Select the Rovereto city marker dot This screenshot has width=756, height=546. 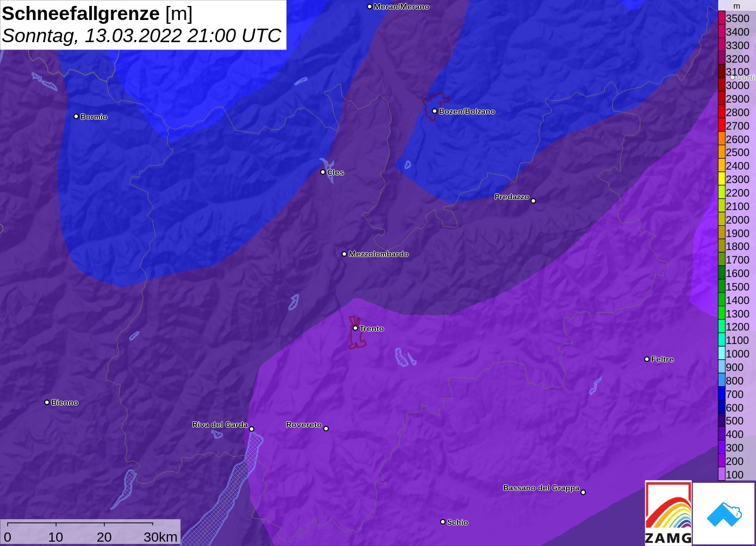pos(326,428)
